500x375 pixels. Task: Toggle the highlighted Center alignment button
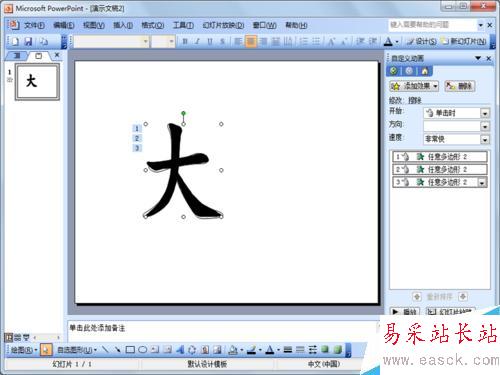(x=250, y=41)
